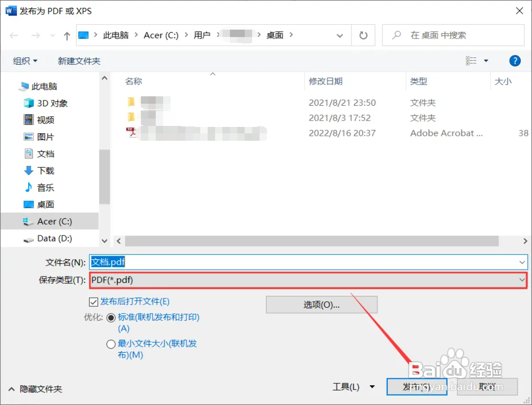Screen dimensions: 532x405
Task: Select 音乐 in the navigation pane
Action: [x=44, y=187]
